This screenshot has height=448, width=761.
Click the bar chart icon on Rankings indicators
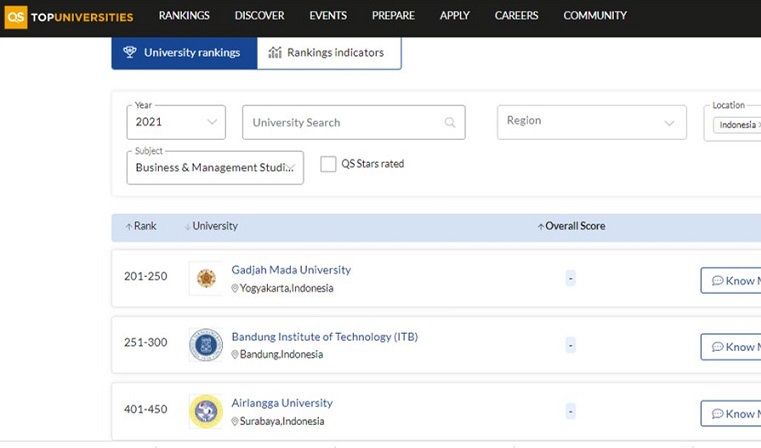click(275, 52)
